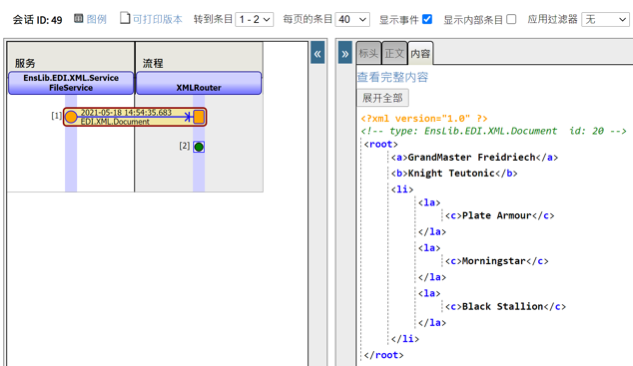Image resolution: width=633 pixels, height=366 pixels.
Task: Click the 展开全部 button
Action: (x=382, y=98)
